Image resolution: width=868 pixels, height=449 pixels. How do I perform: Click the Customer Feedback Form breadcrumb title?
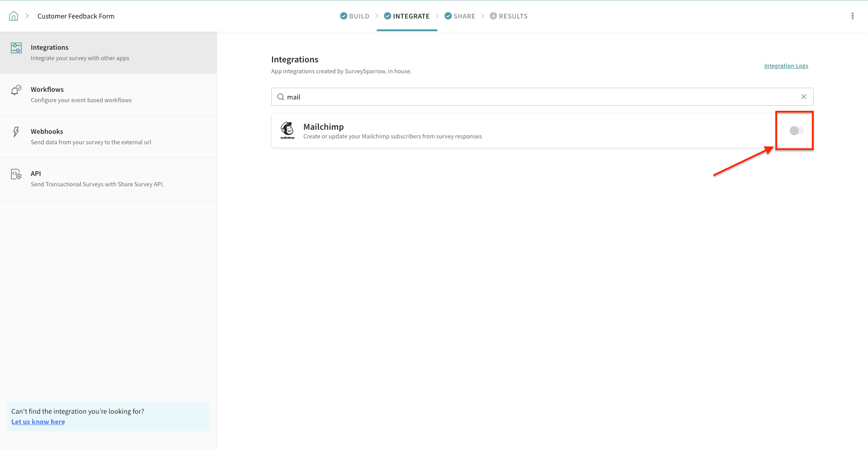click(76, 16)
